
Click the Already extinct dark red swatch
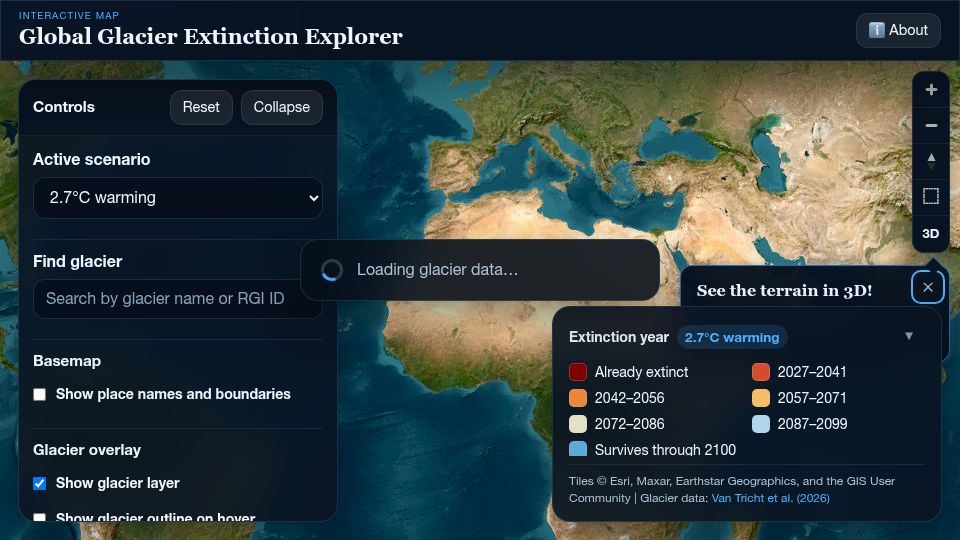[x=578, y=372]
